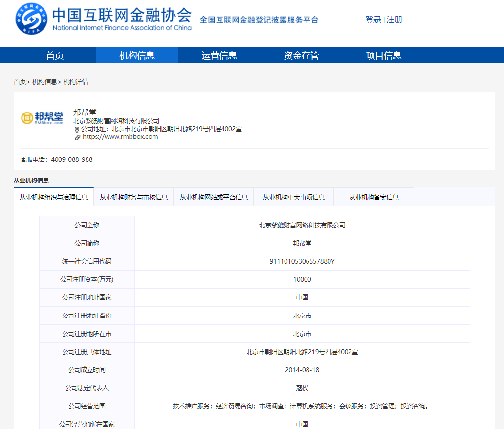Click the 从业机构信息 section heading
This screenshot has width=504, height=429.
click(x=31, y=180)
